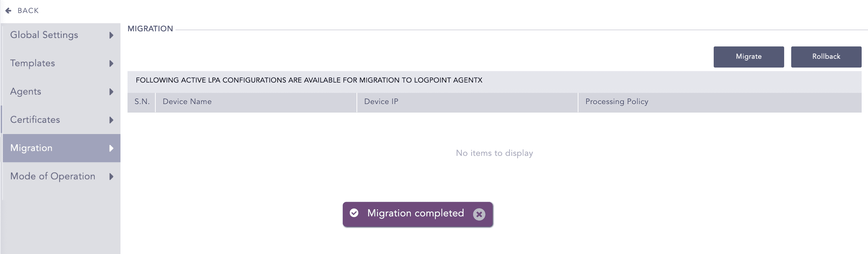Click the Rollback button
868x254 pixels.
tap(826, 57)
